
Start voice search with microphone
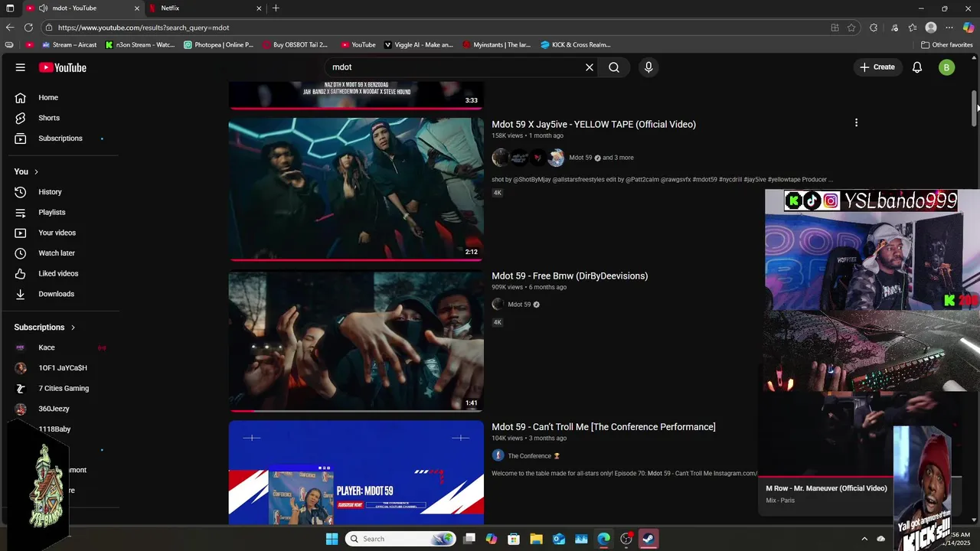pyautogui.click(x=648, y=67)
